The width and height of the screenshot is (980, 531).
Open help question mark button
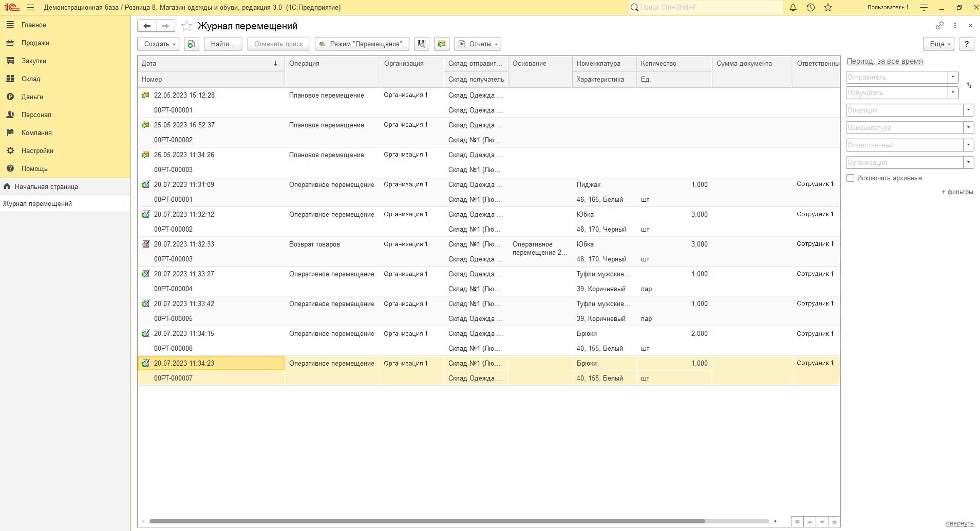coord(966,44)
